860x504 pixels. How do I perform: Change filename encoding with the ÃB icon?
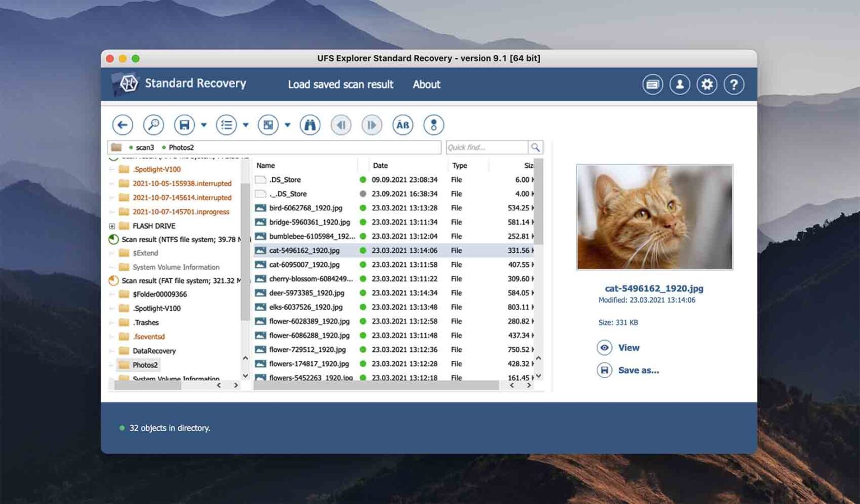403,124
